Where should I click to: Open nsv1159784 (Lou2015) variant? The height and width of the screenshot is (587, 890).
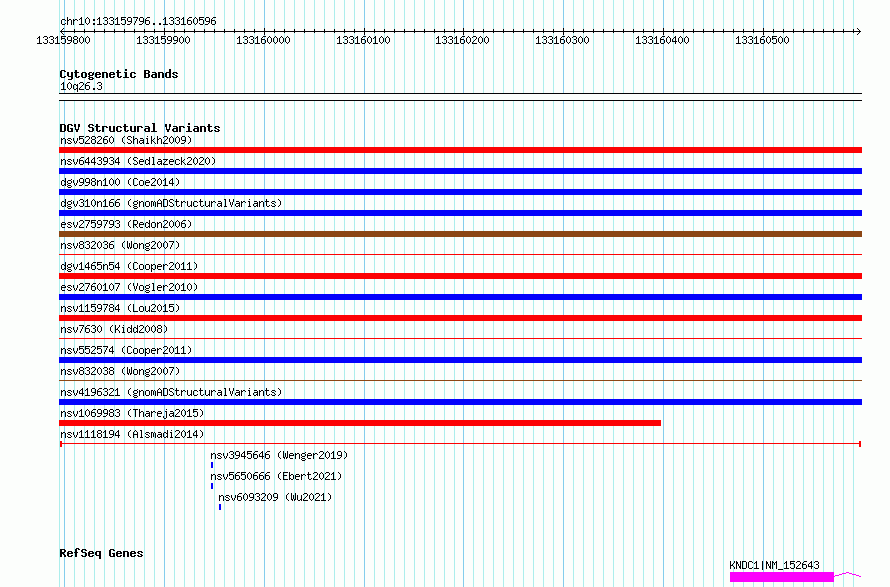point(120,308)
